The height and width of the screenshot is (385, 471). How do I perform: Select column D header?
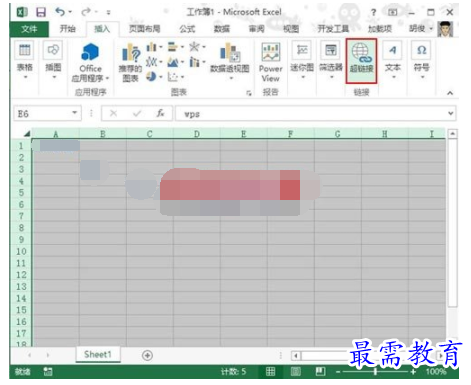[197, 134]
